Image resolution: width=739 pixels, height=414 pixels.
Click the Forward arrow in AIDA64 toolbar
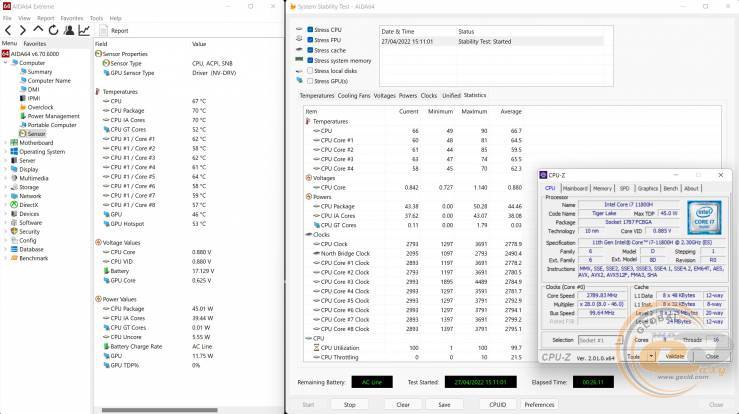coord(23,31)
